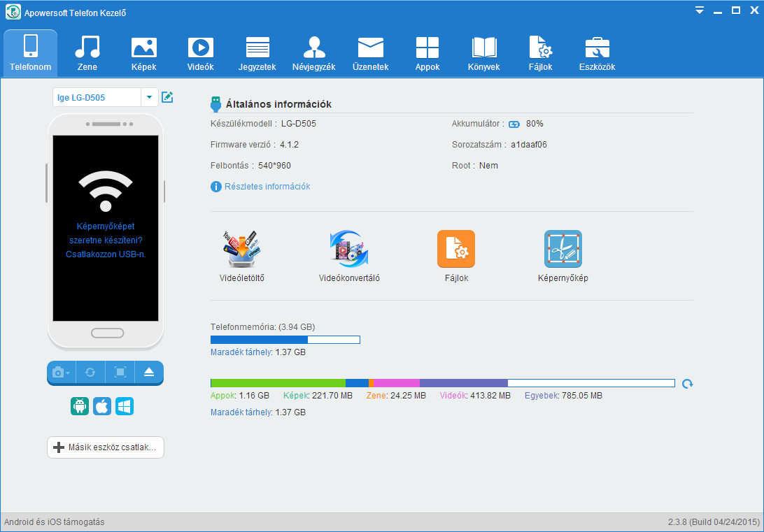The width and height of the screenshot is (764, 532).
Task: Open Részletes információk detailed info link
Action: tap(261, 187)
